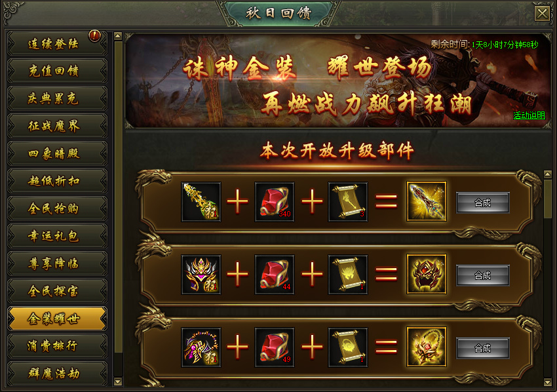Click the helmet scroll icon in second recipe
Image resolution: width=557 pixels, height=392 pixels.
click(348, 274)
